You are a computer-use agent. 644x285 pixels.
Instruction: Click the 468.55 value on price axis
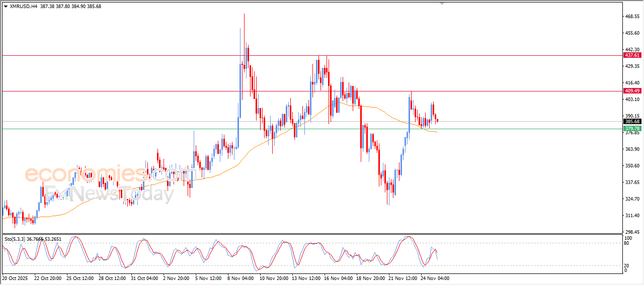click(631, 17)
